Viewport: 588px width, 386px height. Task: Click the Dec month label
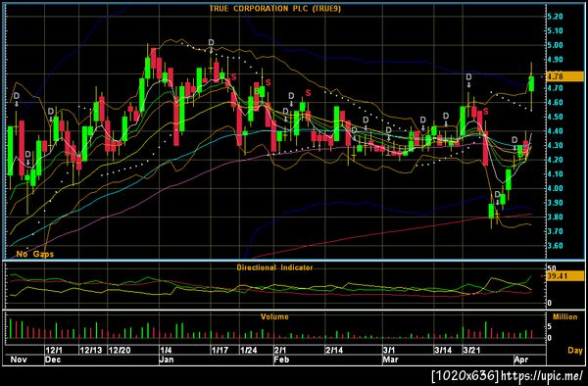pyautogui.click(x=53, y=360)
